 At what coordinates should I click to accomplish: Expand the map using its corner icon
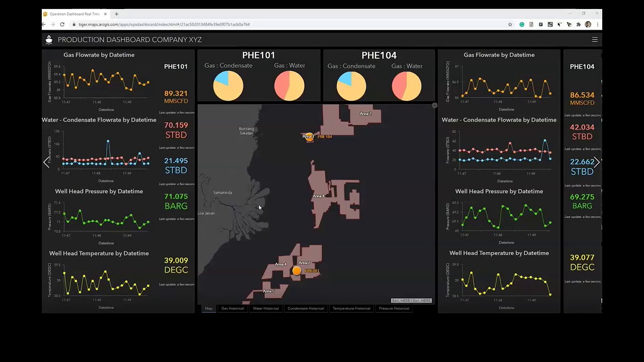(435, 106)
